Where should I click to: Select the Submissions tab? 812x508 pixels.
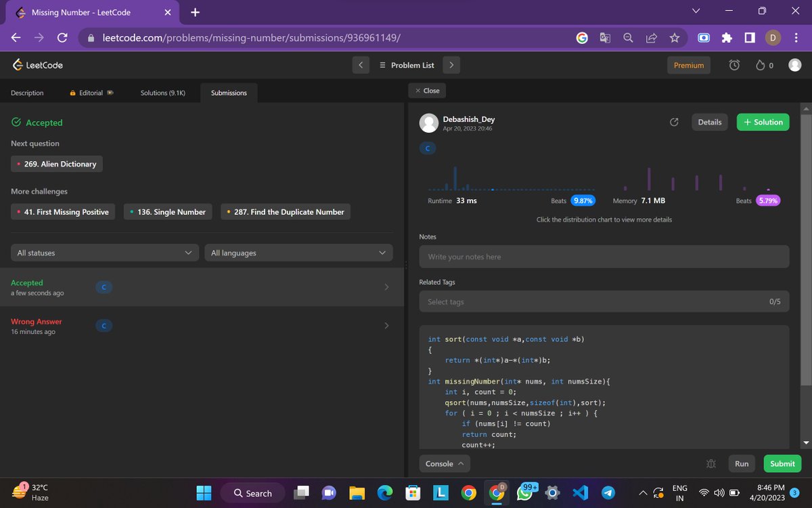(x=229, y=93)
